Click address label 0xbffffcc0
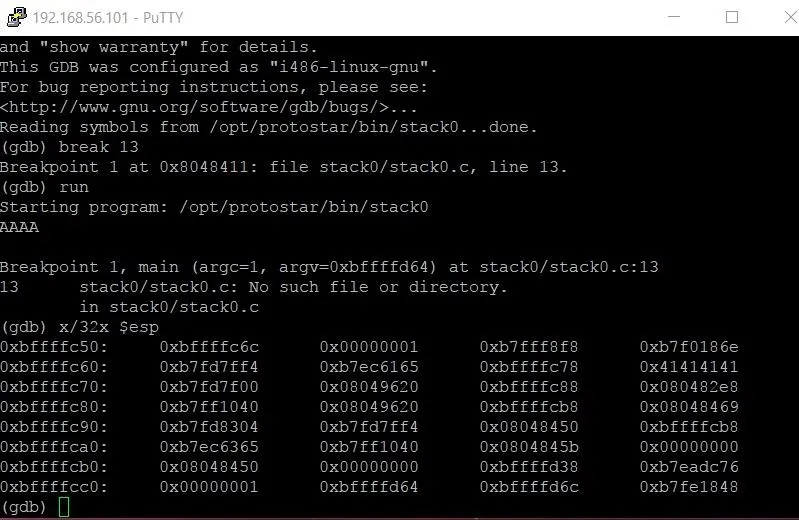Viewport: 799px width, 520px height. (54, 487)
